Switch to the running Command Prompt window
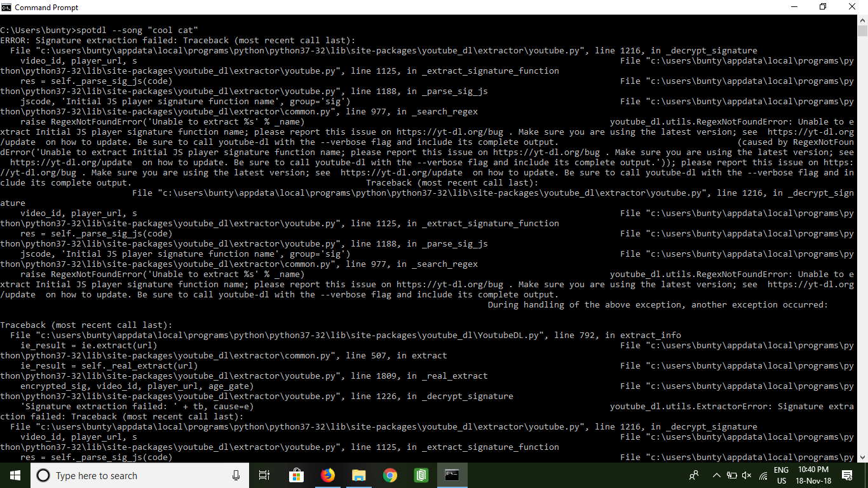The width and height of the screenshot is (868, 488). (x=452, y=475)
